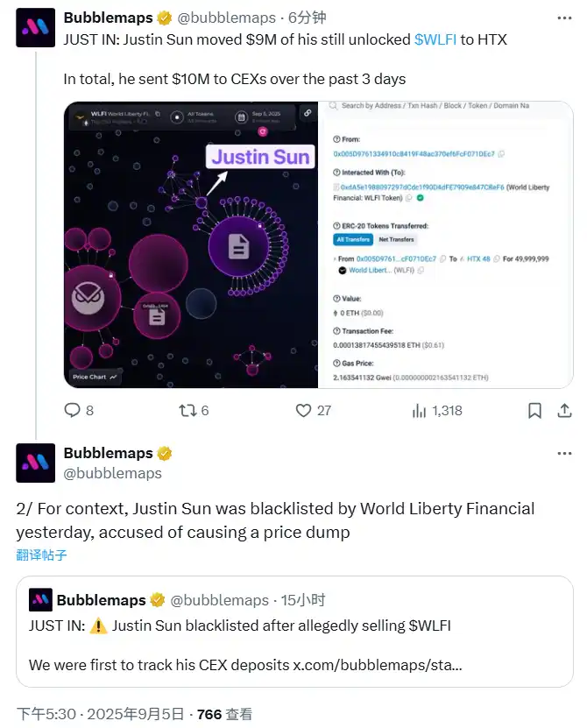
Task: Click the repost icon with 6 reposts
Action: [187, 410]
